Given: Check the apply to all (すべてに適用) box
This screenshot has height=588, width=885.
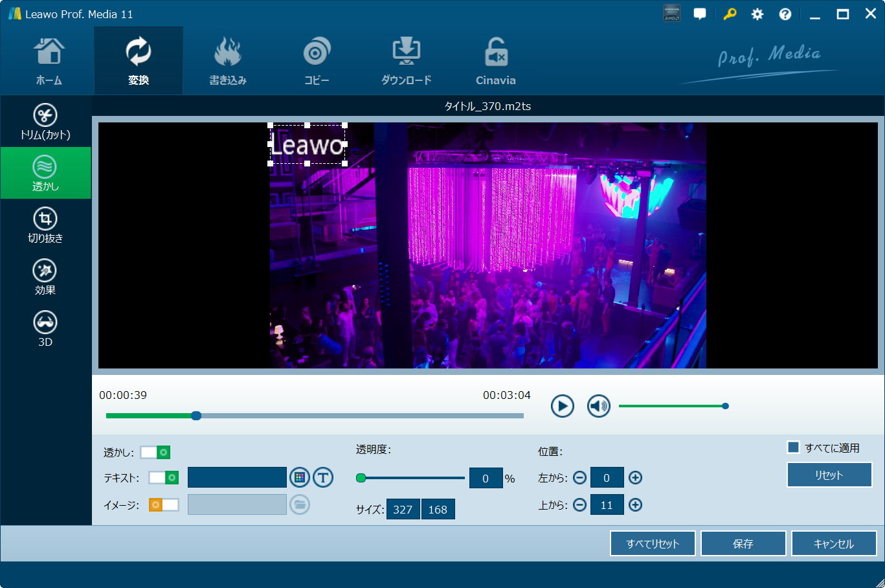Looking at the screenshot, I should (793, 447).
